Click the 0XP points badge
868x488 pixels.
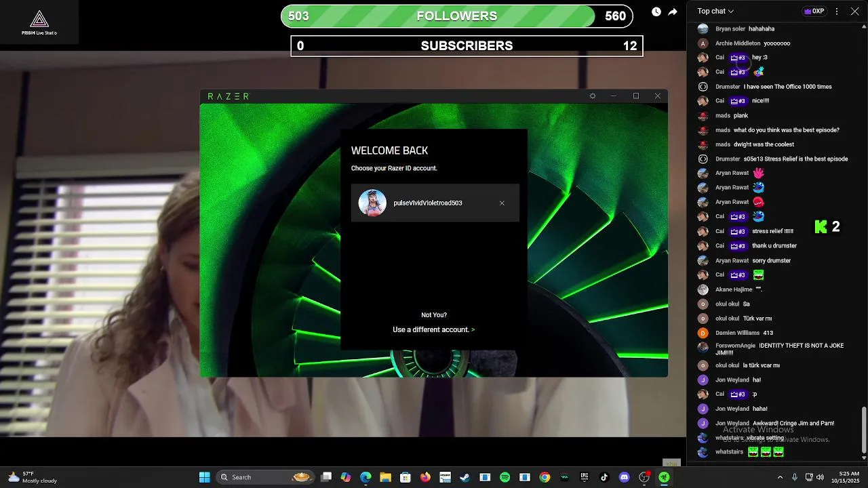click(x=814, y=11)
